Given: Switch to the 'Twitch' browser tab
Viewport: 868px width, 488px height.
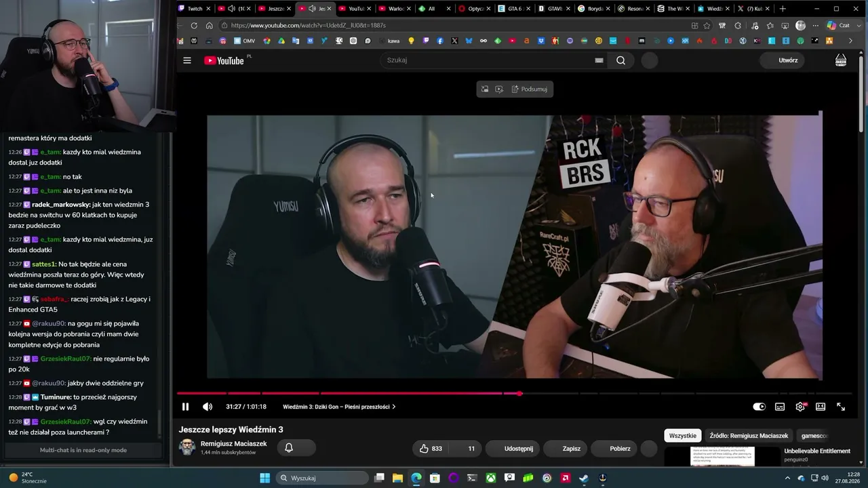Looking at the screenshot, I should [195, 9].
